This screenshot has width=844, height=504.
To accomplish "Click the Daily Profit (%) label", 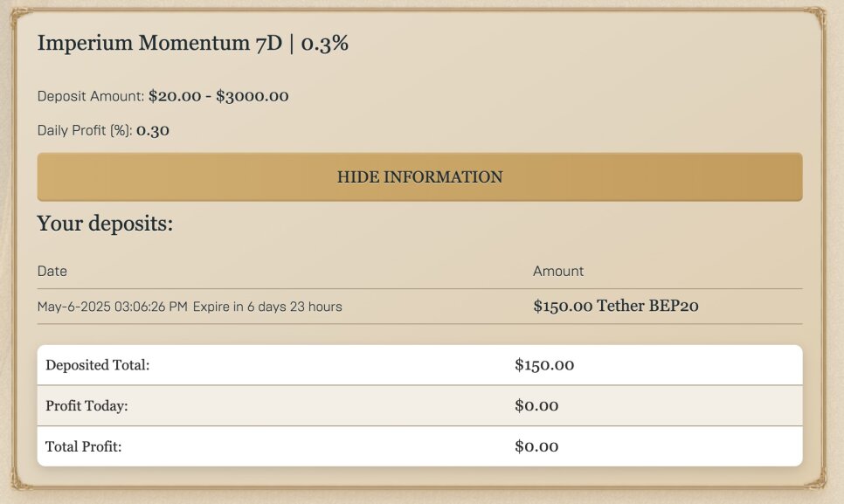I will pyautogui.click(x=85, y=131).
